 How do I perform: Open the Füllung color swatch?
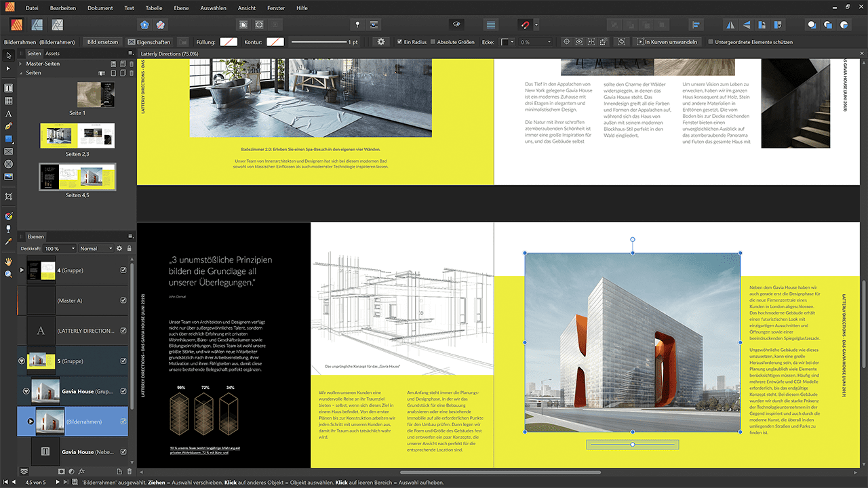click(x=228, y=42)
